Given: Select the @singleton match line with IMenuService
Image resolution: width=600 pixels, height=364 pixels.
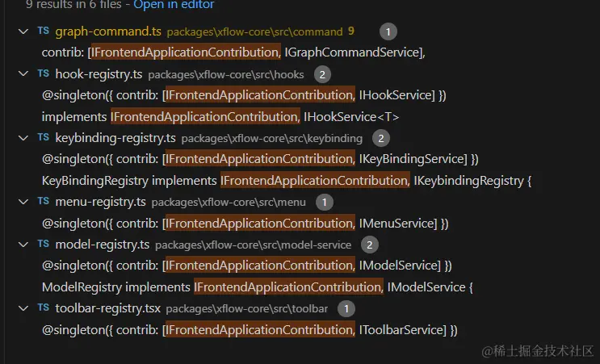Looking at the screenshot, I should (x=245, y=224).
